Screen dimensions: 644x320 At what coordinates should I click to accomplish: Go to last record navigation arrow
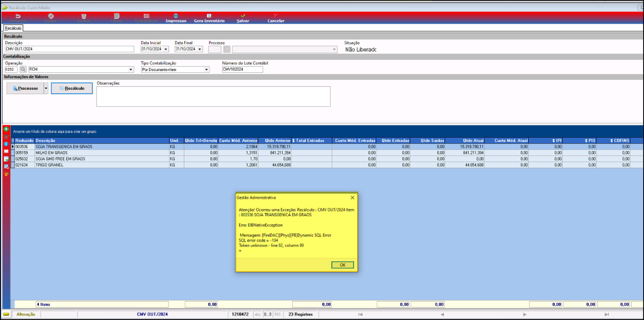tap(607, 314)
